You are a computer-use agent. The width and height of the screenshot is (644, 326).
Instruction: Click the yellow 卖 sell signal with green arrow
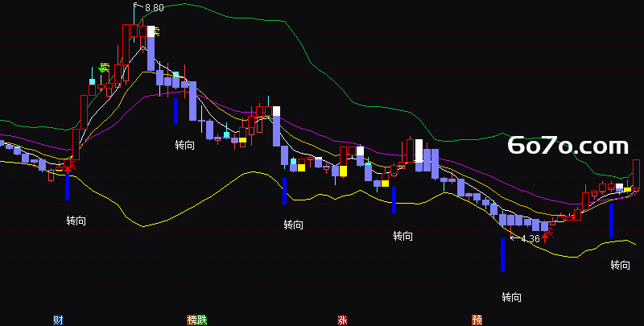coord(105,68)
